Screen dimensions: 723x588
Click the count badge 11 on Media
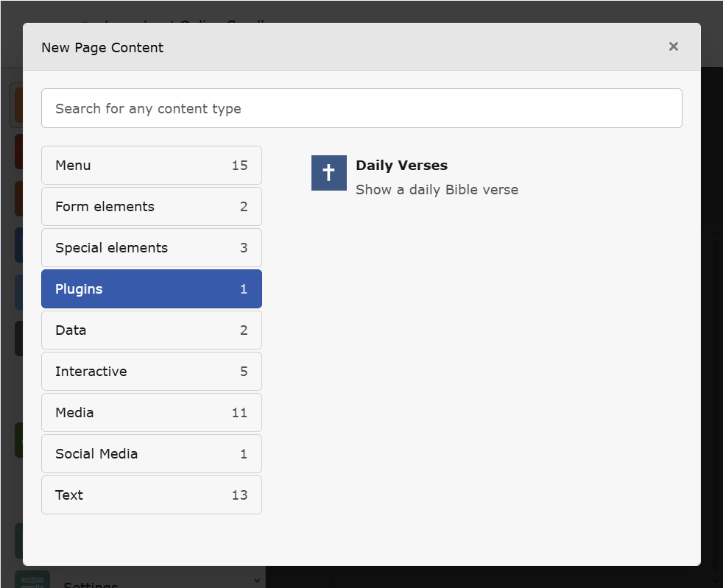[239, 413]
